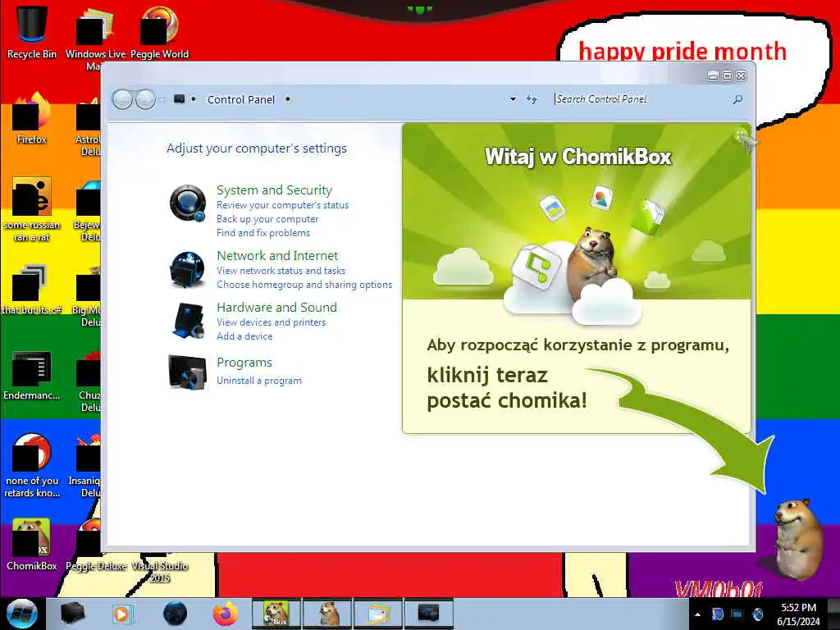
Task: Click the hamster character on the desktop
Action: 797,538
